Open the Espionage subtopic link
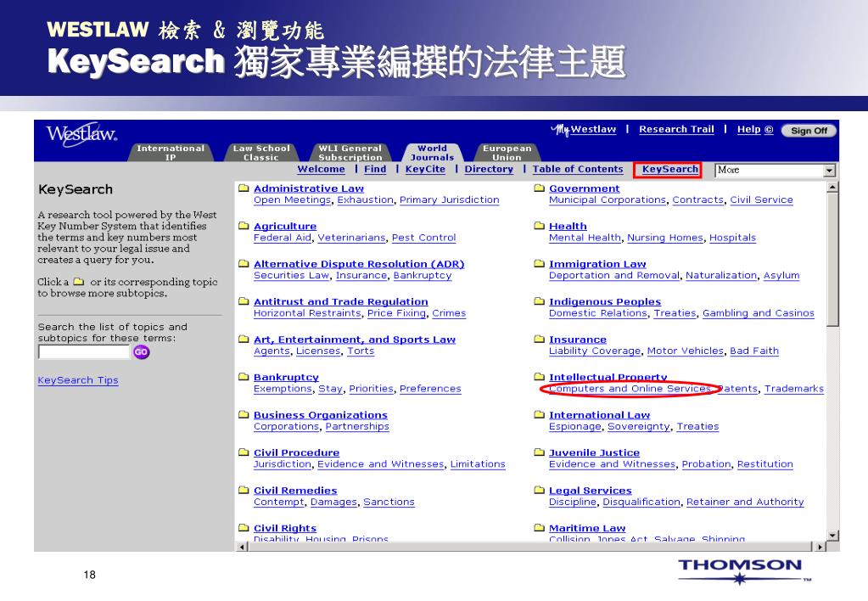Viewport: 868px width, 601px height. coord(574,426)
